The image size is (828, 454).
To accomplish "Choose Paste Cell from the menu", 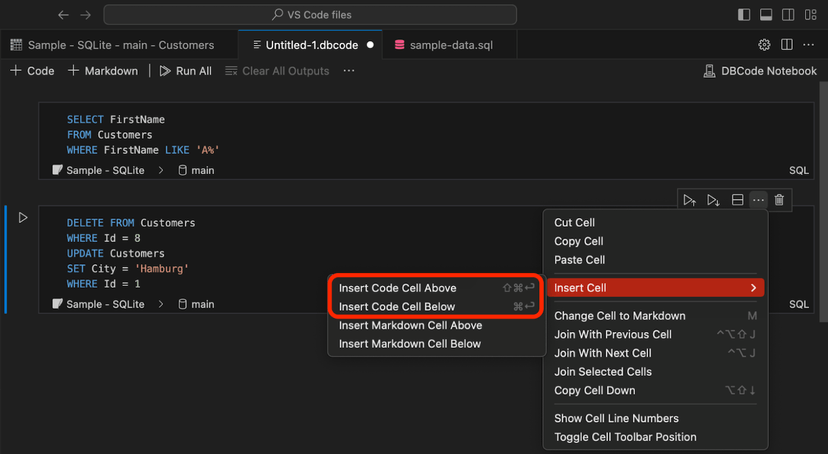I will tap(655, 260).
